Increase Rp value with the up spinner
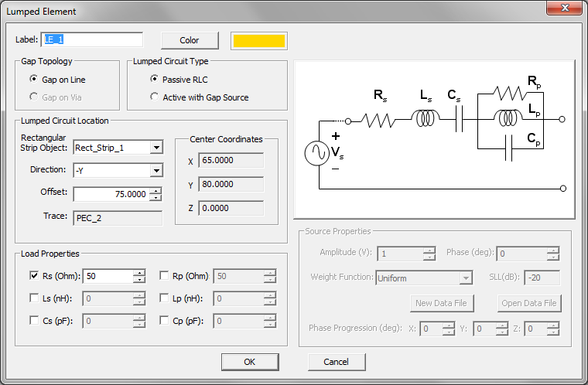 (x=269, y=273)
